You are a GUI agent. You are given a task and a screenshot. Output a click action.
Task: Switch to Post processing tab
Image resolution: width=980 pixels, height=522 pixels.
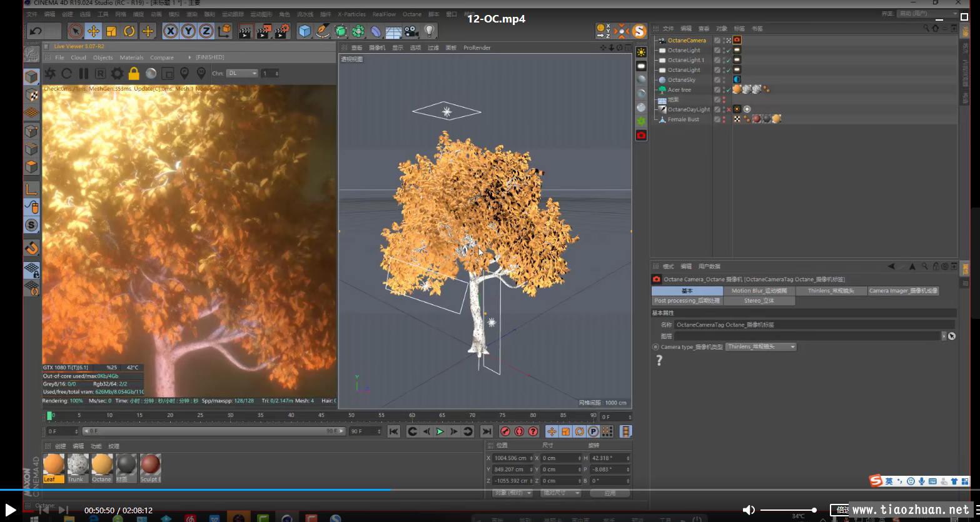coord(687,301)
